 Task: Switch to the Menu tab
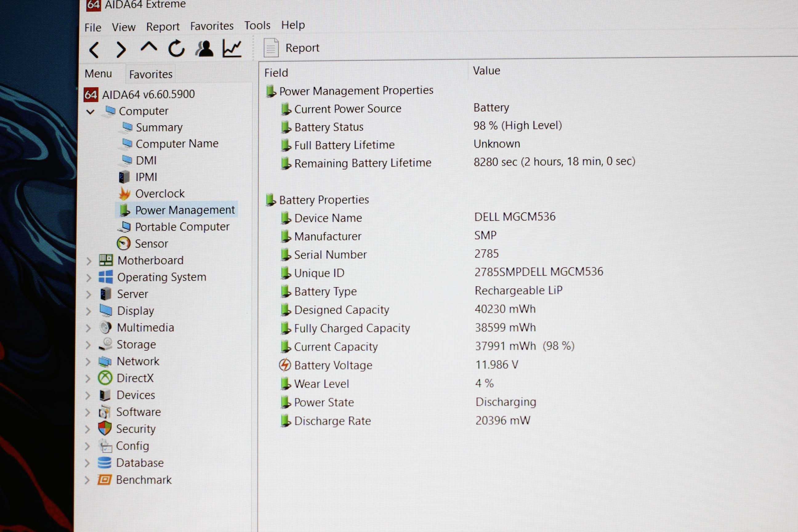click(x=99, y=74)
